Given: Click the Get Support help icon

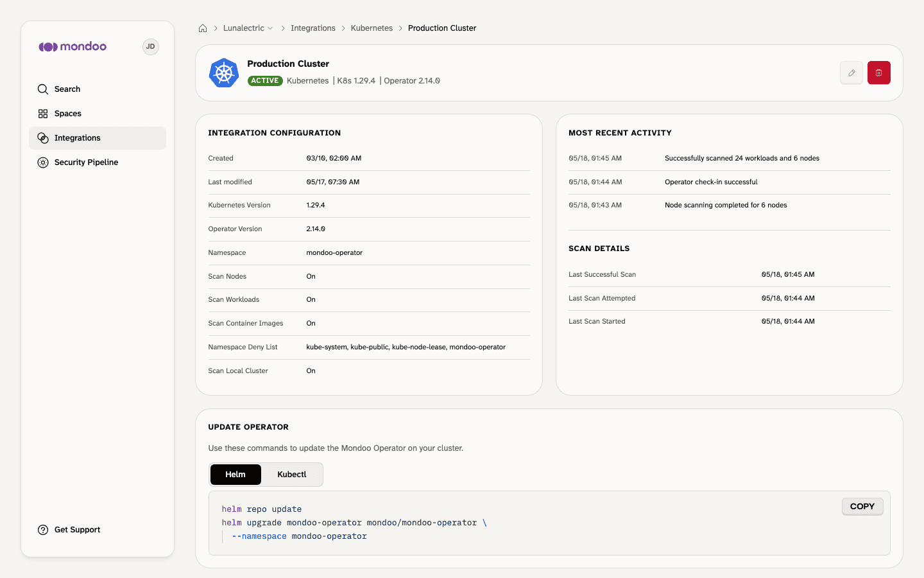Looking at the screenshot, I should (43, 530).
